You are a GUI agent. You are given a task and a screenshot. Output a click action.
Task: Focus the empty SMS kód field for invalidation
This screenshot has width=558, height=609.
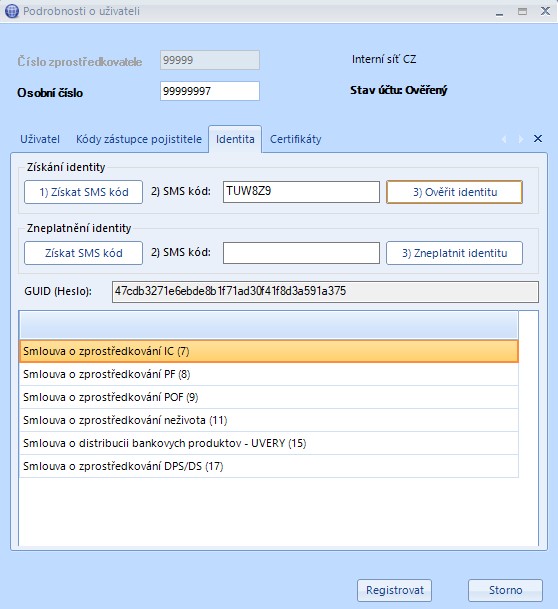click(x=301, y=253)
